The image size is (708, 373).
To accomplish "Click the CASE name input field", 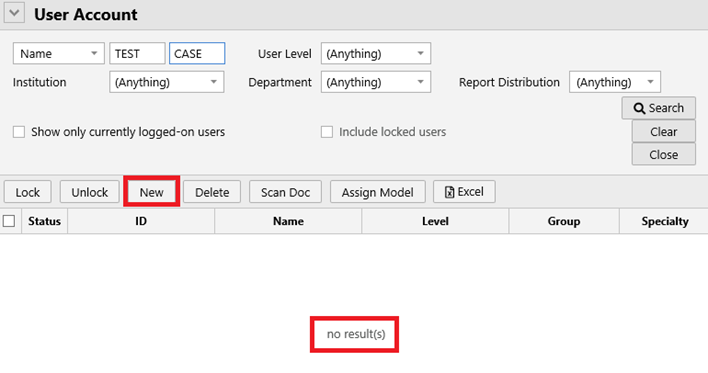I will point(197,53).
